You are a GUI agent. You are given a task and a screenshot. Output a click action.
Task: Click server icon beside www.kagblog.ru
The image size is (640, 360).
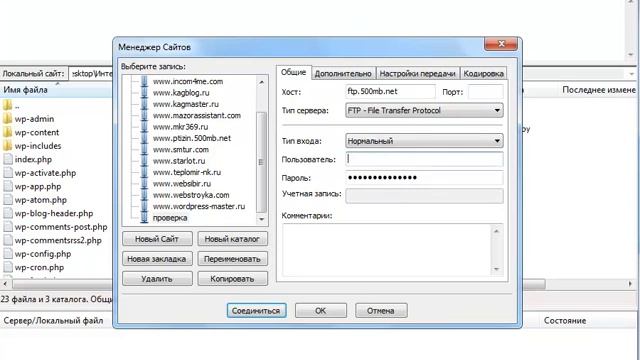point(144,93)
